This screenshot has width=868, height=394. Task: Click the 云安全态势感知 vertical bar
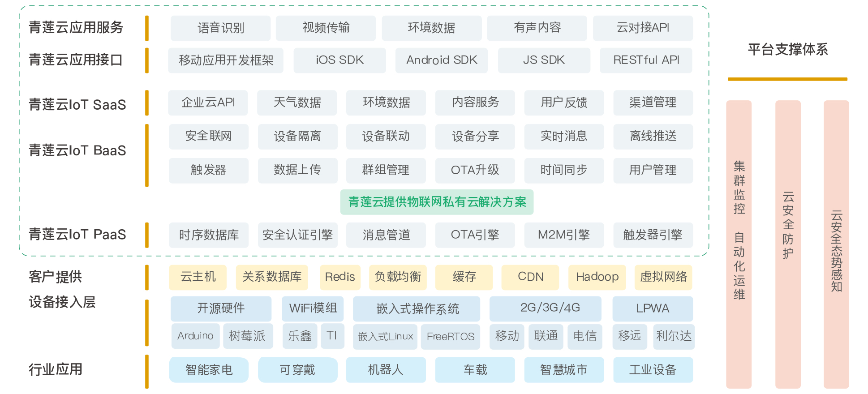point(836,244)
